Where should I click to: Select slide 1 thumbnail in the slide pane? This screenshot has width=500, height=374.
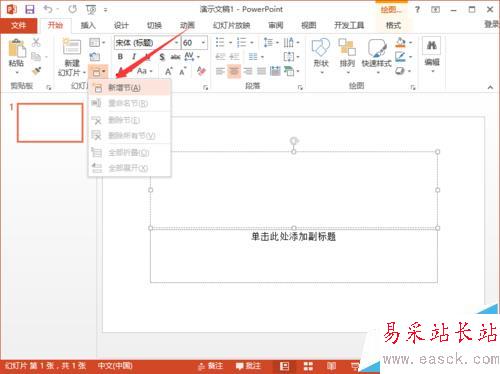tap(50, 123)
